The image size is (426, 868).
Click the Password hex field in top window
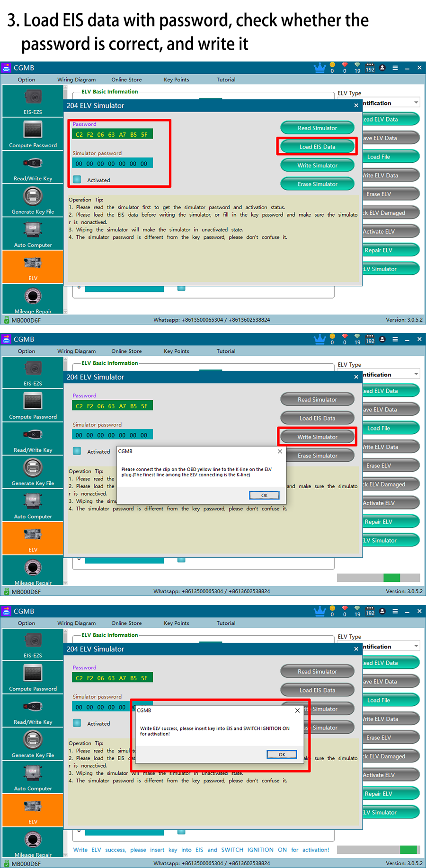pyautogui.click(x=112, y=135)
